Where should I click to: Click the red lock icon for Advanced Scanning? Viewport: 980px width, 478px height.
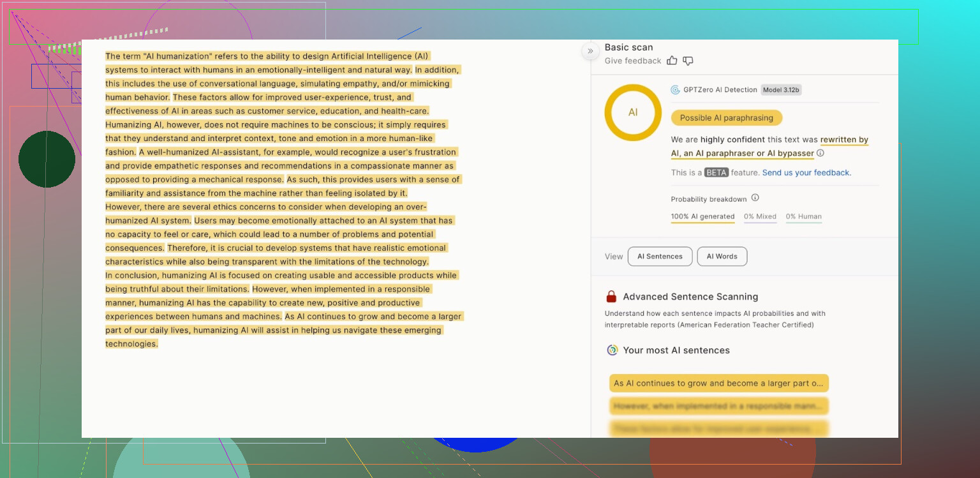tap(611, 297)
